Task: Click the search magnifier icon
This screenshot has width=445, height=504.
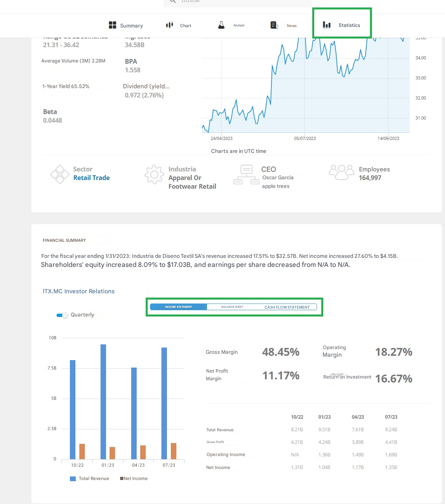Action: 172,1
